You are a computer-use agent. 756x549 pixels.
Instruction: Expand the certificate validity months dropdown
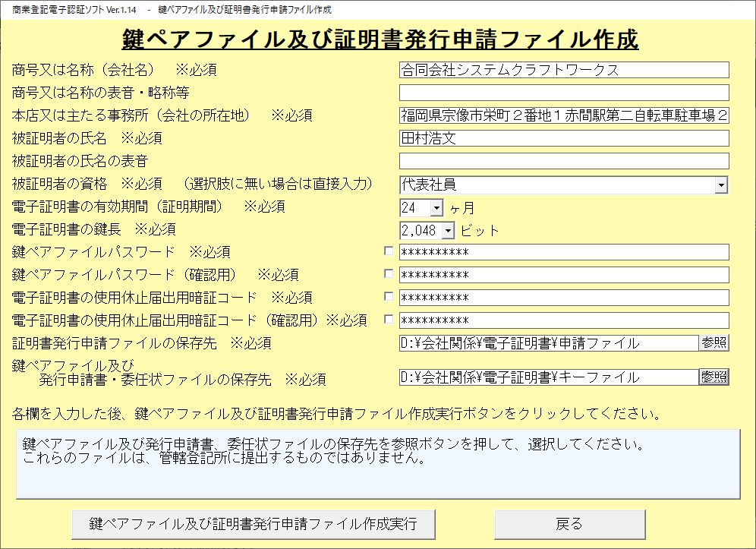click(x=436, y=207)
